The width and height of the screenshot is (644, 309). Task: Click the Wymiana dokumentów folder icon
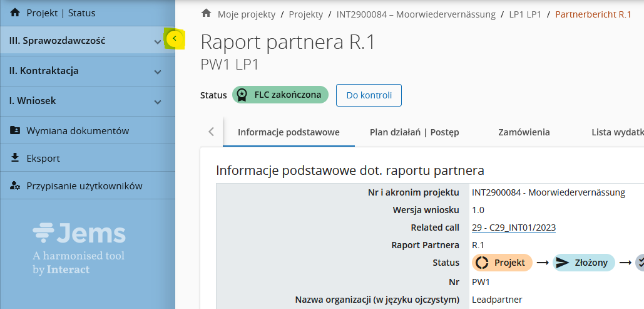pyautogui.click(x=15, y=131)
